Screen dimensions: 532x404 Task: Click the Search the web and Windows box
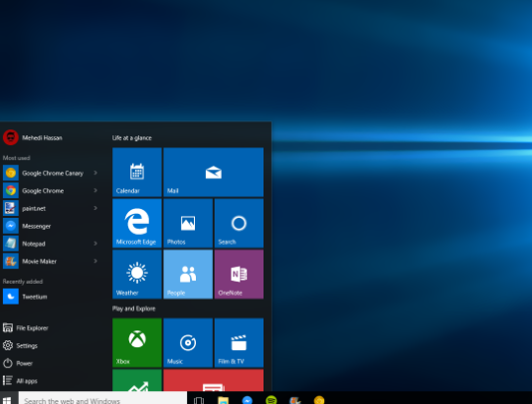tap(102, 399)
